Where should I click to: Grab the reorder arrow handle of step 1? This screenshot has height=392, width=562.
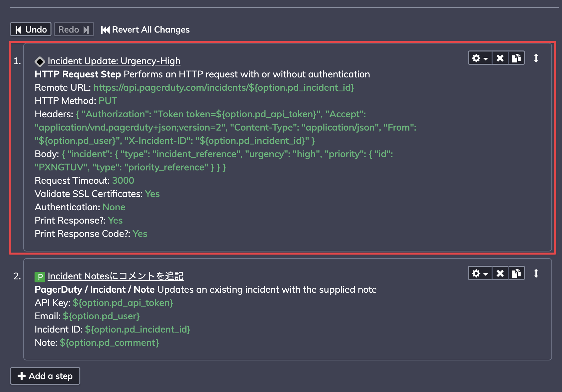(536, 58)
